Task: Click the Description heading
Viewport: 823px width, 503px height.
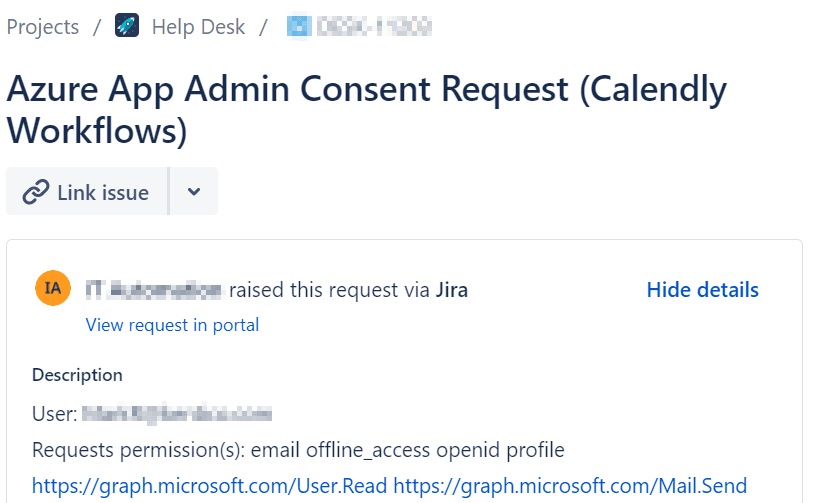Action: click(x=77, y=375)
